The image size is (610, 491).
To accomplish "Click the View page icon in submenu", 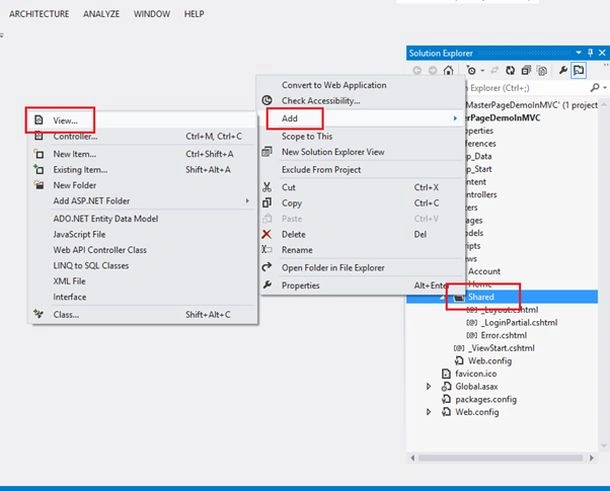I will [39, 120].
